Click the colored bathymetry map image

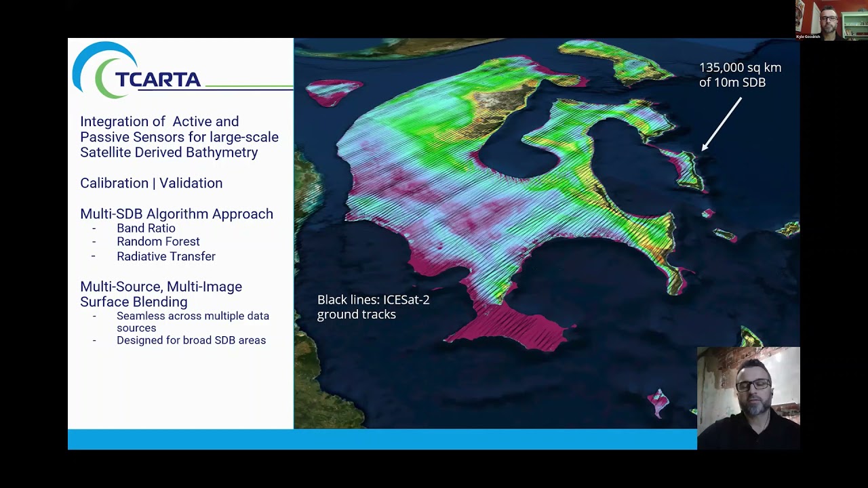click(547, 233)
